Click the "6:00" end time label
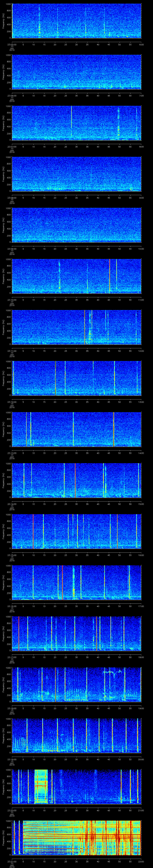153x868 pixels. tap(141, 44)
